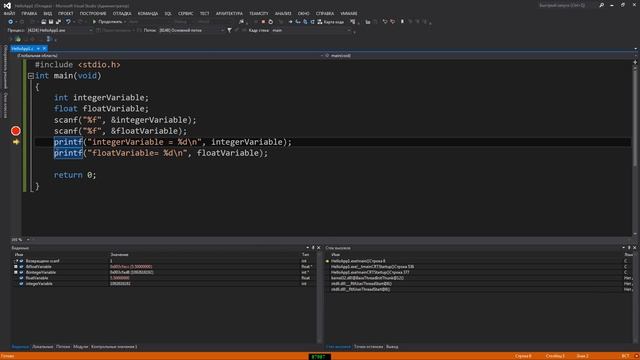640x360 pixels.
Task: Close the Видимые panel
Action: [319, 248]
